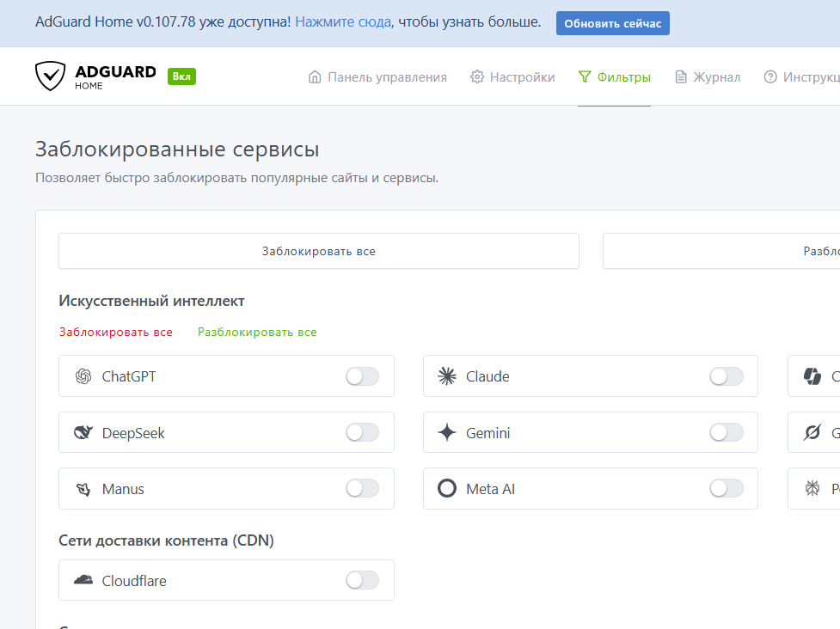Enable blocking for Gemini
Viewport: 840px width, 629px height.
point(726,432)
